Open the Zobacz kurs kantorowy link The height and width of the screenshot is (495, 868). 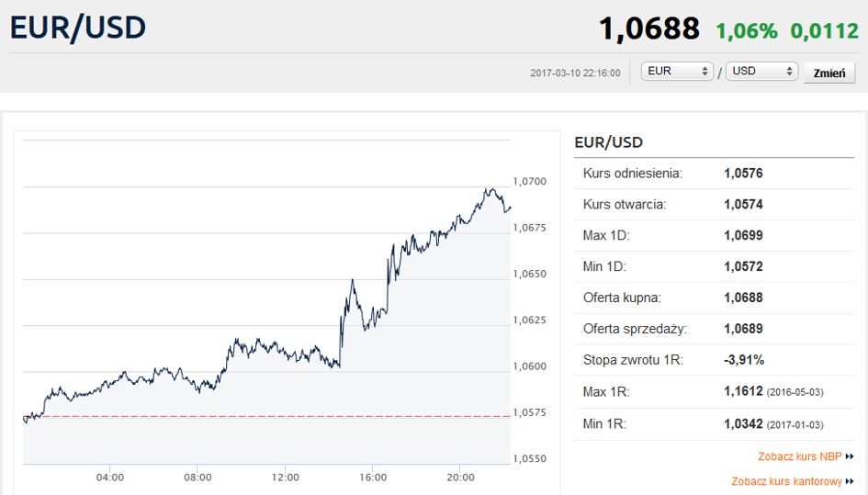786,482
